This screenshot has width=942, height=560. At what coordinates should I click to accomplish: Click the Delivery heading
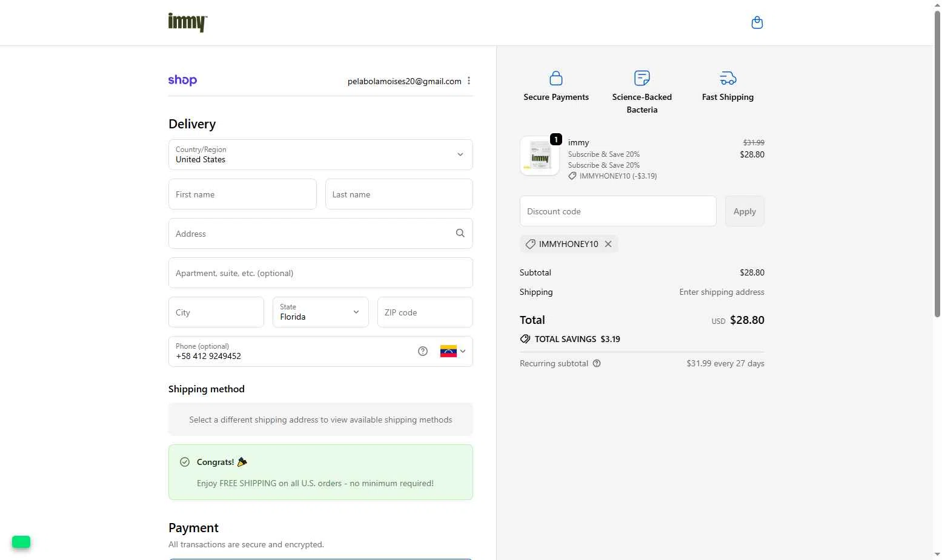tap(192, 124)
